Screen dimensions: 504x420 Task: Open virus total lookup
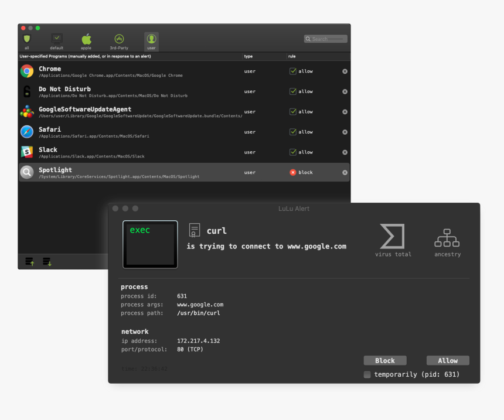tap(393, 240)
